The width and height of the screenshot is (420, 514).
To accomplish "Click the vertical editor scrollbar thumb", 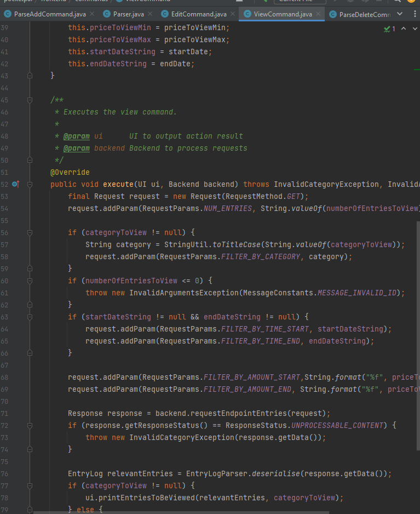I will [418, 336].
